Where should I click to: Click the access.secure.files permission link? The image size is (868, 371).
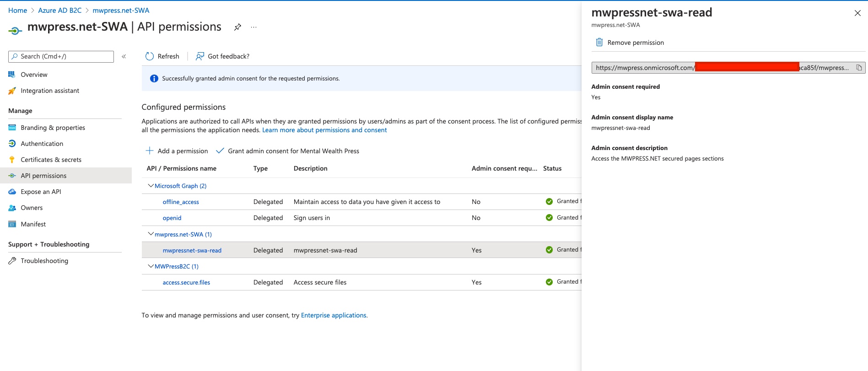tap(186, 282)
